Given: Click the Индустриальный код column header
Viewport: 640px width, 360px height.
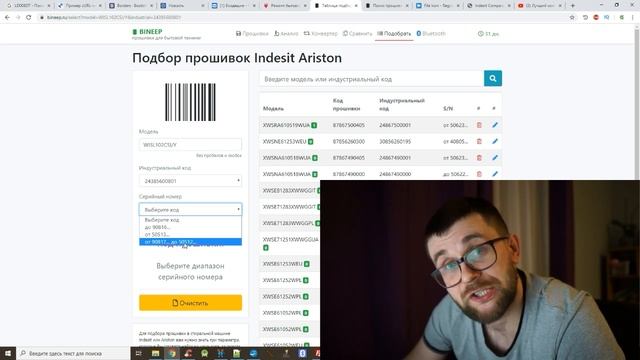Looking at the screenshot, I should (402, 104).
